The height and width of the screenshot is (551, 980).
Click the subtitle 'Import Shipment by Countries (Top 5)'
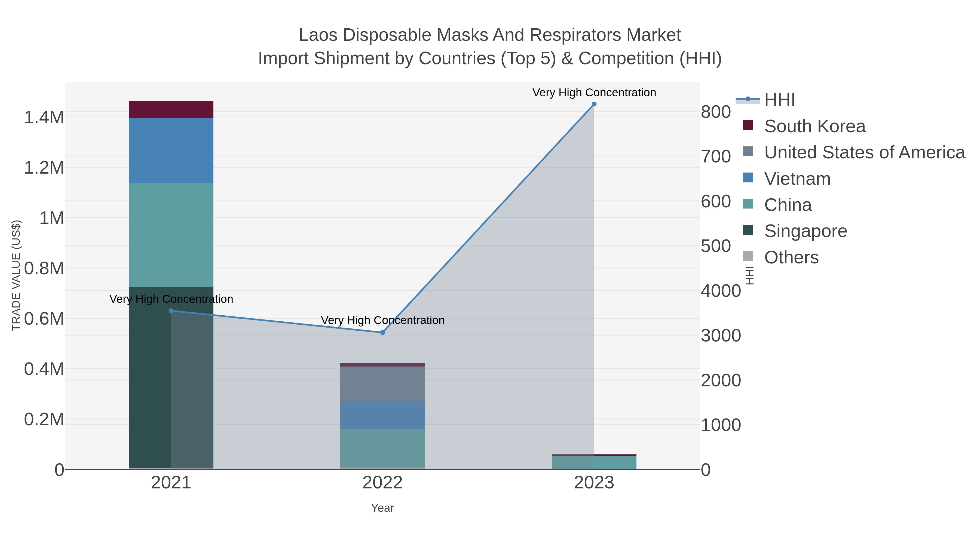407,59
